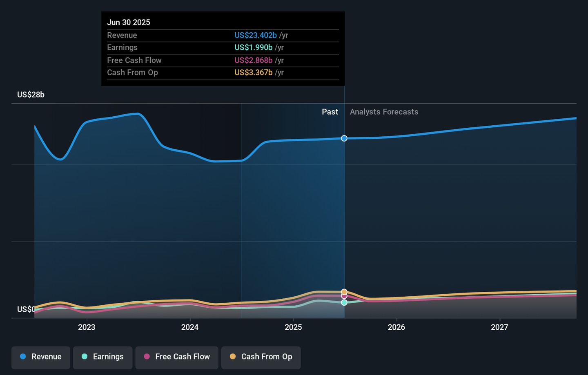Select the teal Earnings data point marker
Viewport: 588px width, 375px height.
tap(344, 302)
